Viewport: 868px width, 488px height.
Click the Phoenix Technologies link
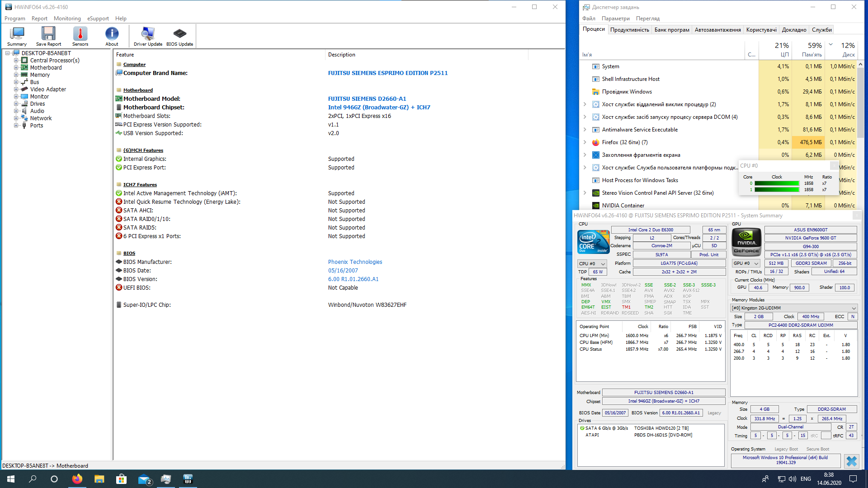pyautogui.click(x=355, y=262)
